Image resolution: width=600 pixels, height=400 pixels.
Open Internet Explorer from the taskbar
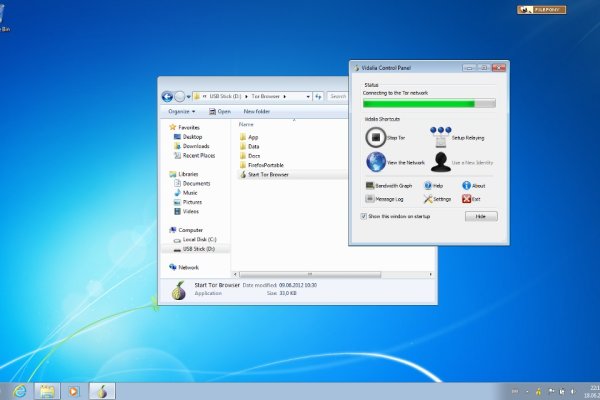tap(21, 390)
